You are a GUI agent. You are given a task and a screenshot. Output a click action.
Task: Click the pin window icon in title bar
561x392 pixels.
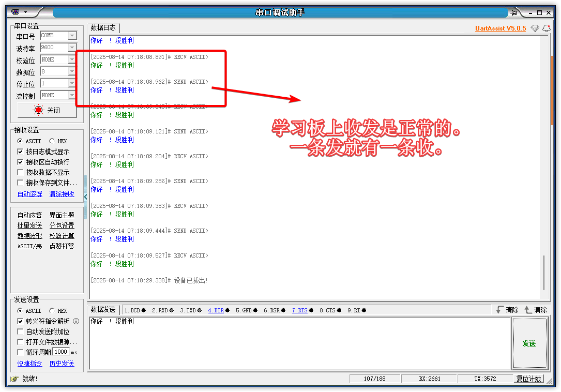tap(514, 12)
